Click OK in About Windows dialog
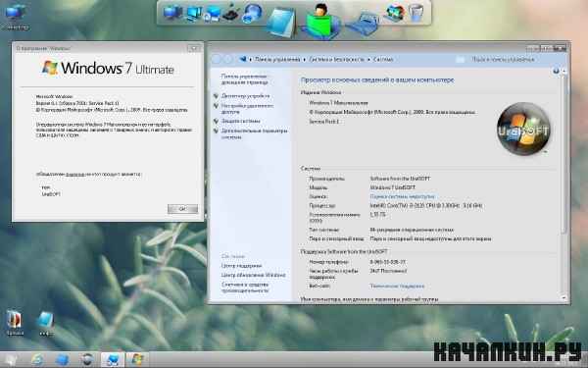588x368 pixels. 182,209
